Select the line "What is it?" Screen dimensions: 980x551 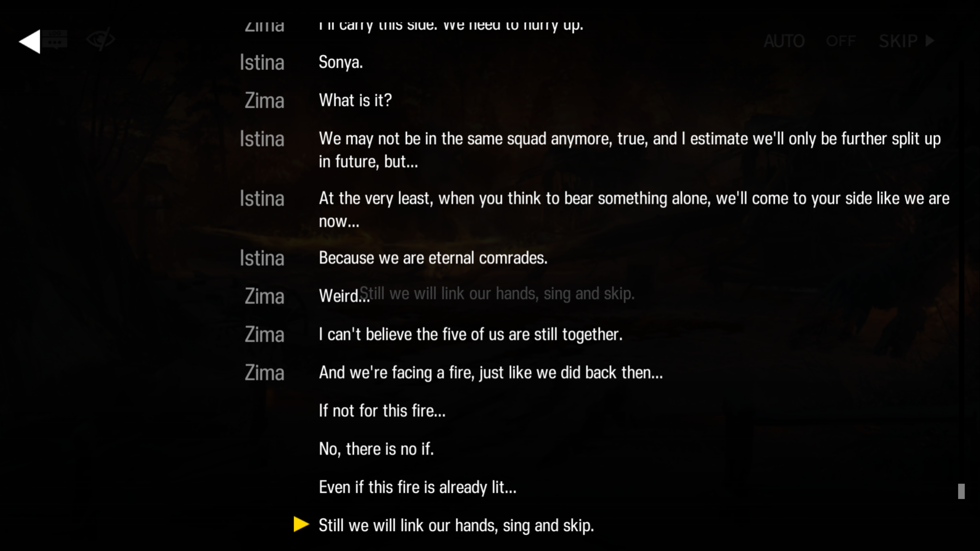355,101
